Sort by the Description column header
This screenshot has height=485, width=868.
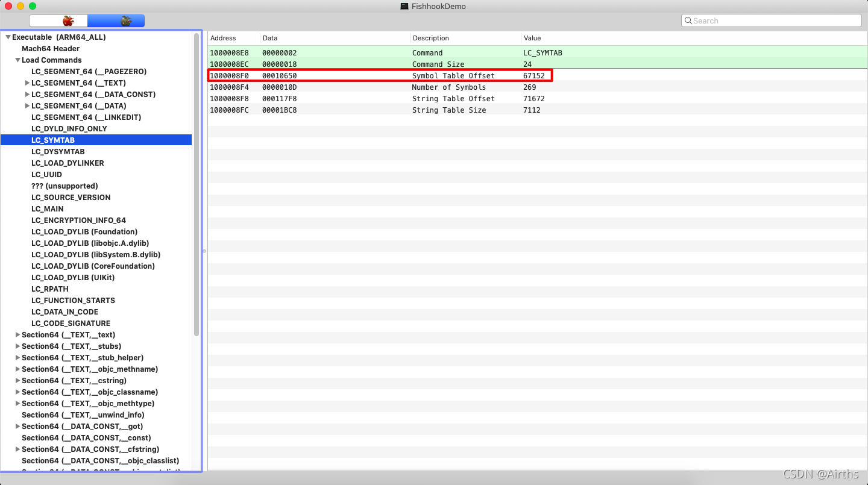tap(465, 38)
